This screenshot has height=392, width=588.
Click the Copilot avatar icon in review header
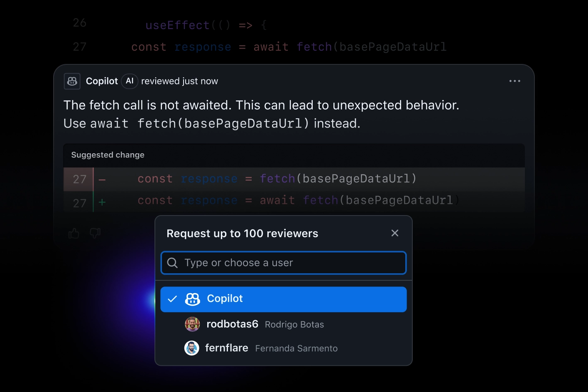[x=72, y=81]
